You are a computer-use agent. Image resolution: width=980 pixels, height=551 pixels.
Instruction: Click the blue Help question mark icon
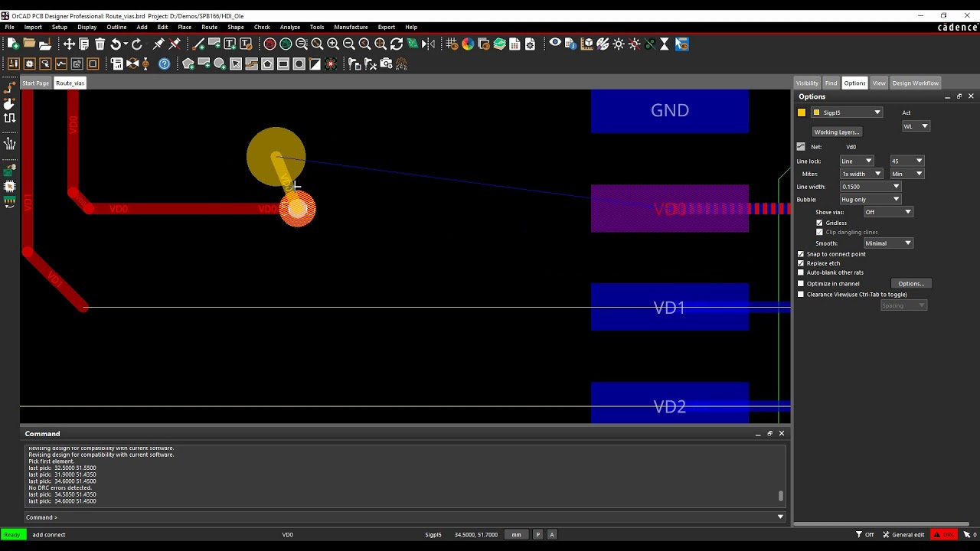[164, 64]
